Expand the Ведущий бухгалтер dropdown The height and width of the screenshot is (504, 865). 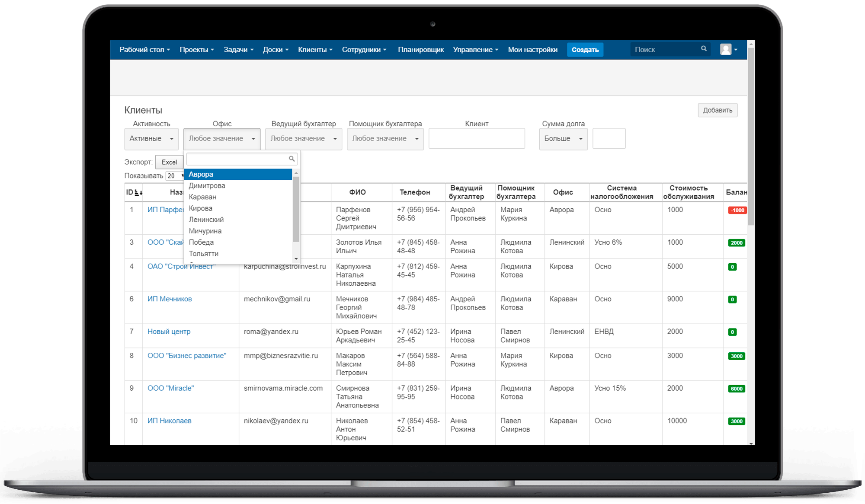pyautogui.click(x=303, y=138)
